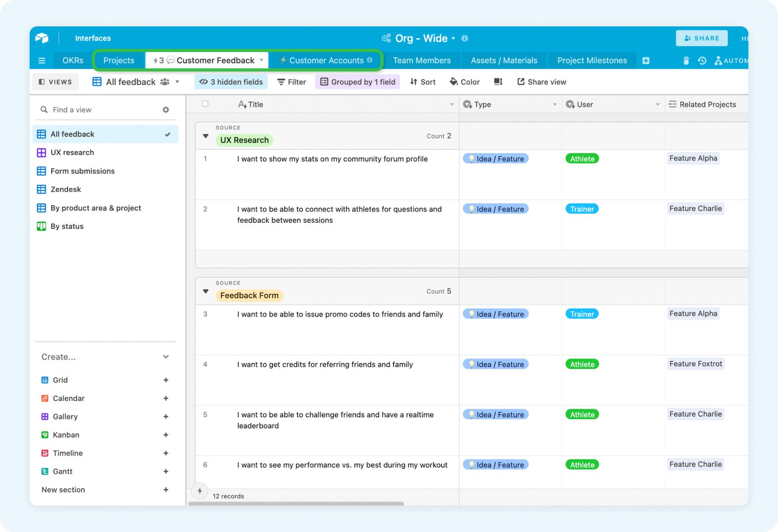
Task: Add a new Gallery view with plus
Action: click(x=166, y=417)
